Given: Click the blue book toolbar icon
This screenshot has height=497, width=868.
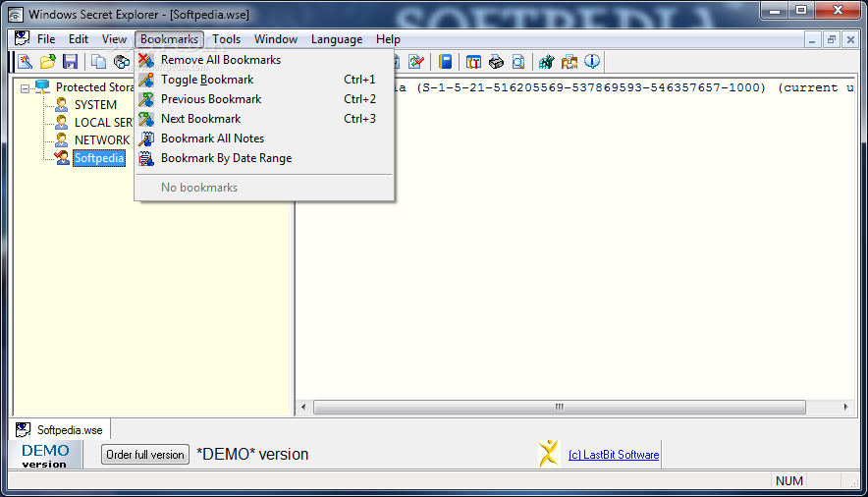Looking at the screenshot, I should click(445, 62).
